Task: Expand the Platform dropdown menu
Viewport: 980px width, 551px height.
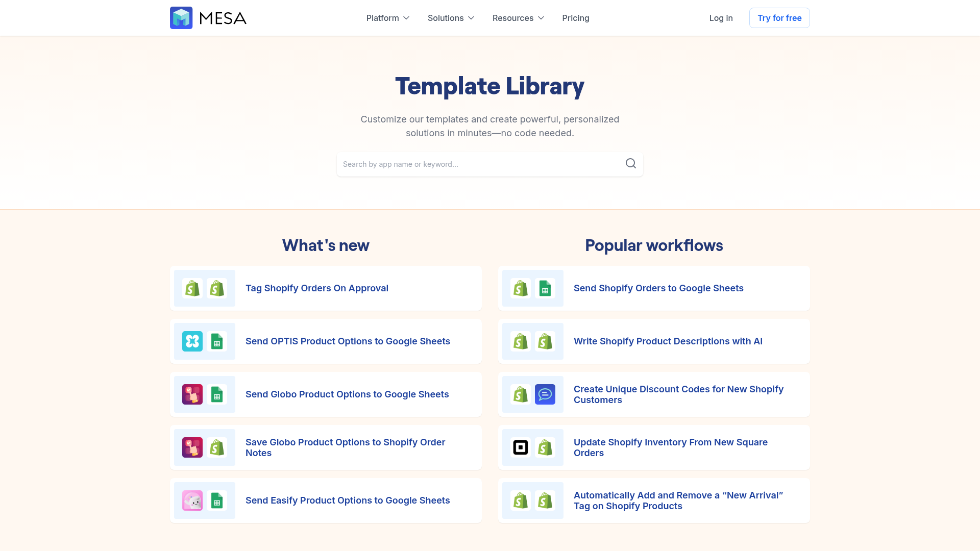Action: [x=388, y=18]
